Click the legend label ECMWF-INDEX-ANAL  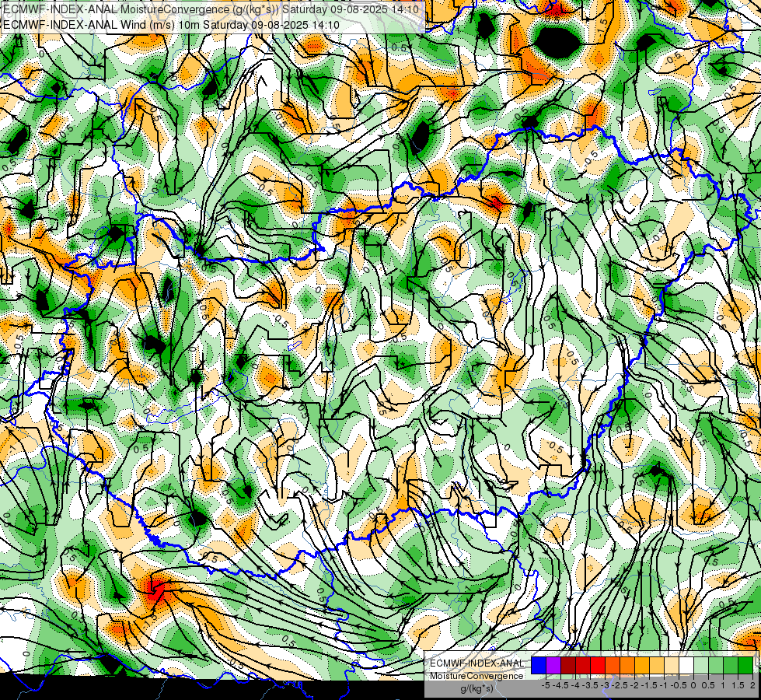coord(476,663)
